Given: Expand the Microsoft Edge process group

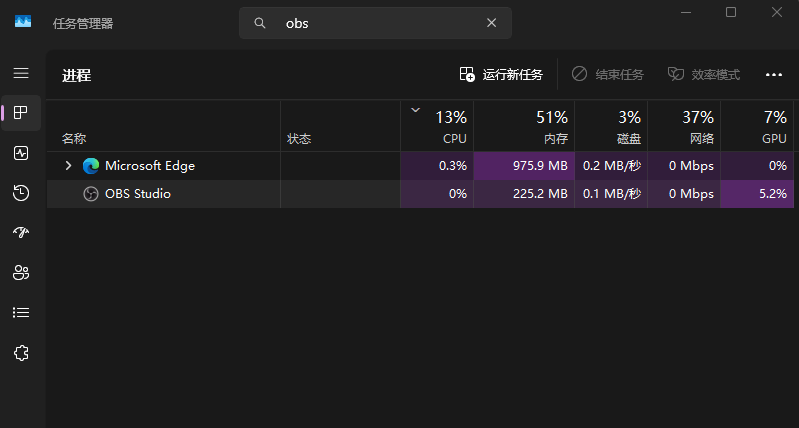Looking at the screenshot, I should click(x=68, y=166).
